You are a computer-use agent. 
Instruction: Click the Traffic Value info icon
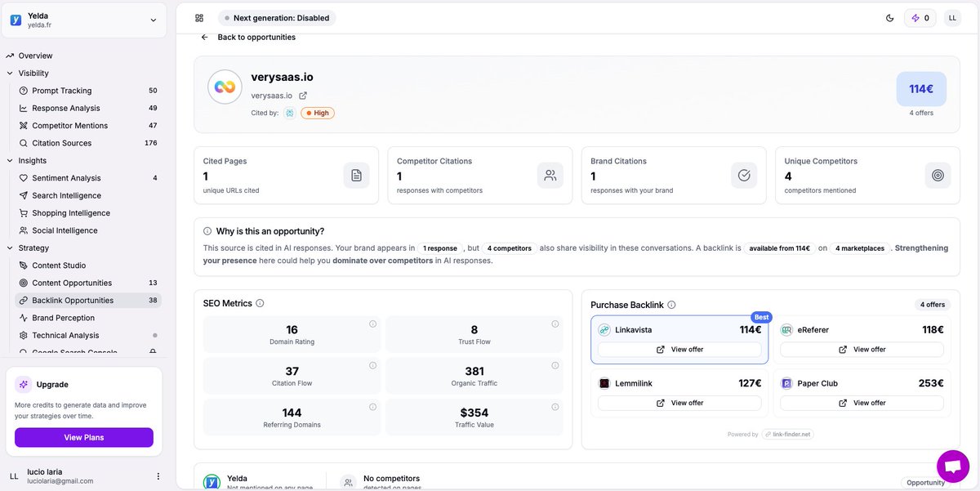555,407
